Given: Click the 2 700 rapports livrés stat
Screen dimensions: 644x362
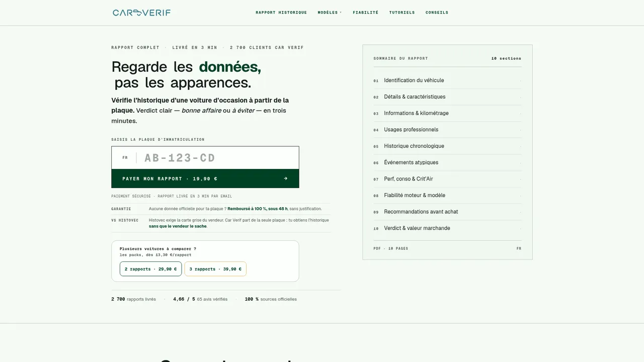Looking at the screenshot, I should click(133, 299).
